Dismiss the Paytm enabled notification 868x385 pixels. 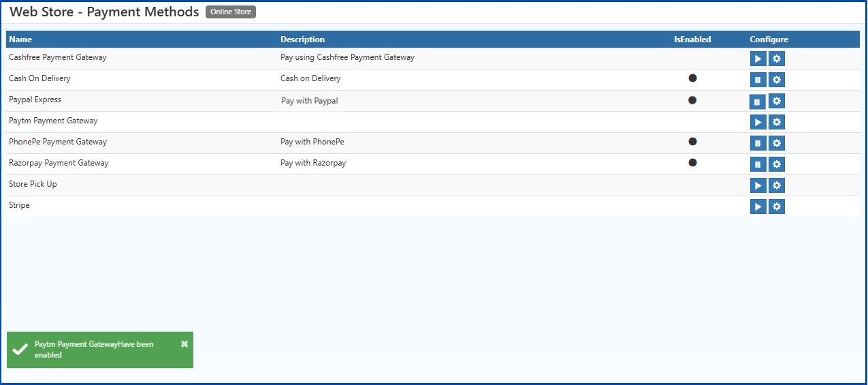tap(184, 344)
